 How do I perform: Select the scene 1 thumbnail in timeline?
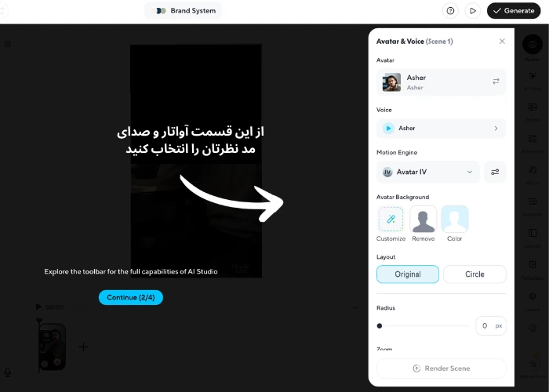point(52,347)
